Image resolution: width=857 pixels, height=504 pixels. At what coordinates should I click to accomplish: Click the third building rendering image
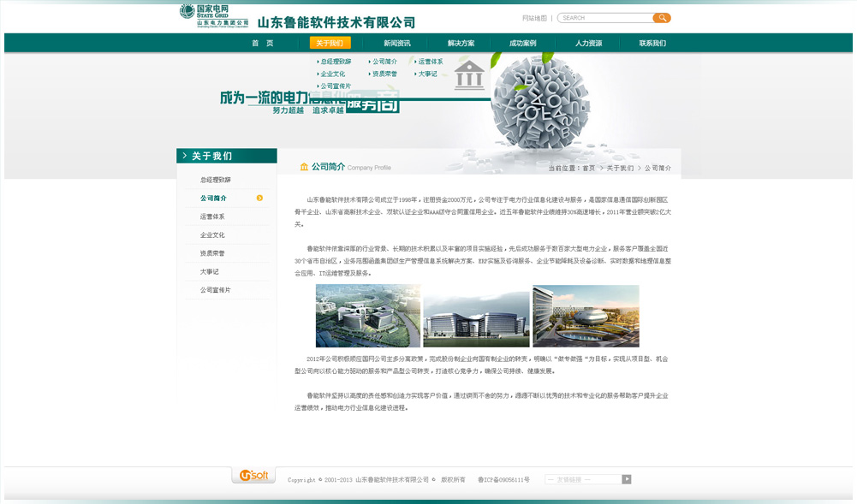tap(586, 316)
